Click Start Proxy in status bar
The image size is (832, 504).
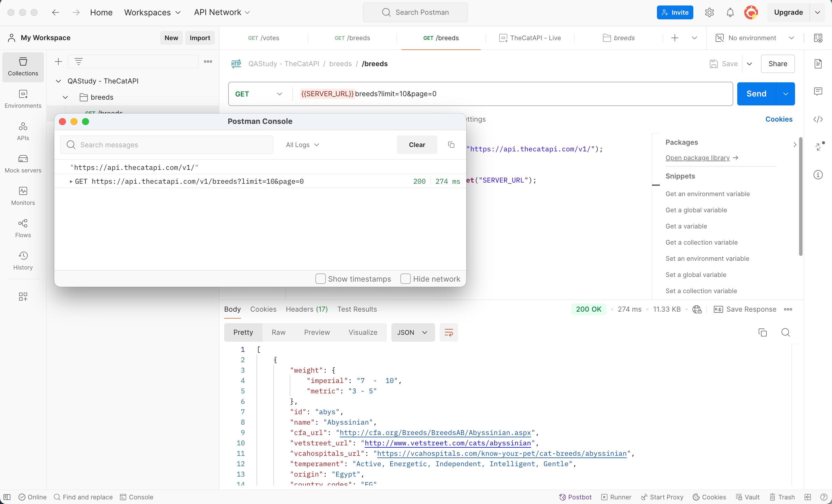point(662,497)
